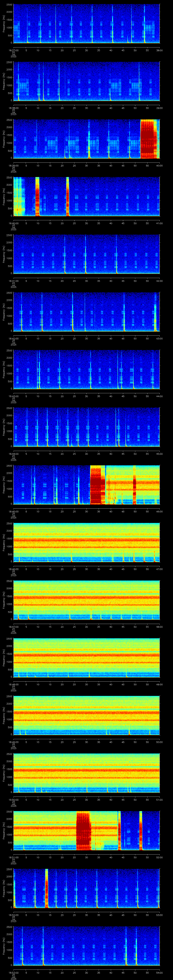Pick the spectrogram panel starting at 18:44:00

click(x=86, y=427)
